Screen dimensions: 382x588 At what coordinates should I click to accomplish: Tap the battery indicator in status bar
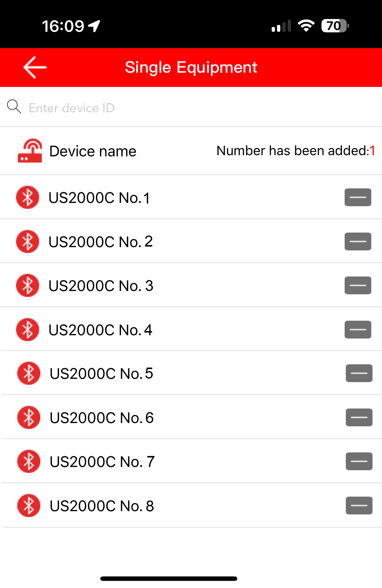coord(335,26)
